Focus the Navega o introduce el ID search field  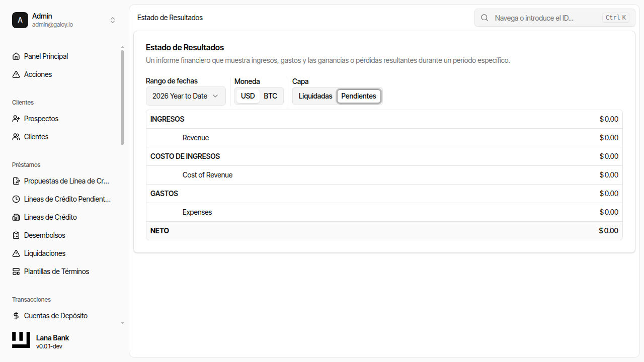tap(546, 18)
